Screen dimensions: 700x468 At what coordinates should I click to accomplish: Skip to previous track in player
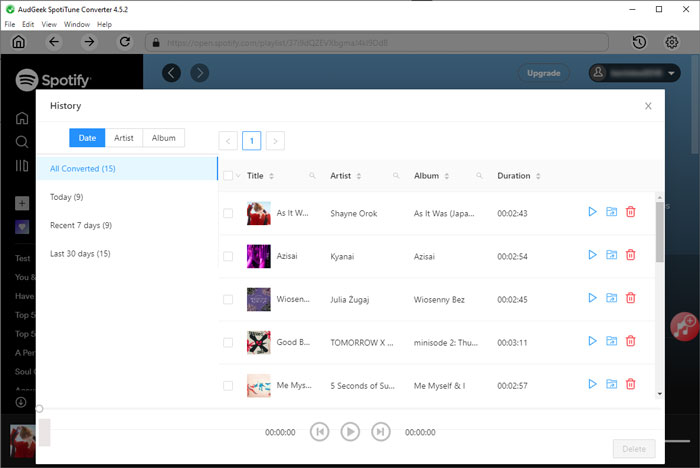[320, 432]
